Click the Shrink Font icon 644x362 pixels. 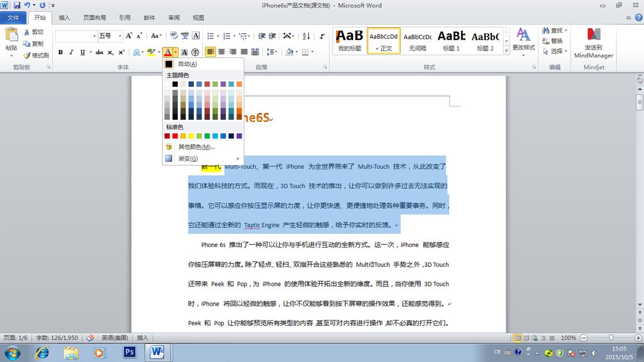[139, 36]
